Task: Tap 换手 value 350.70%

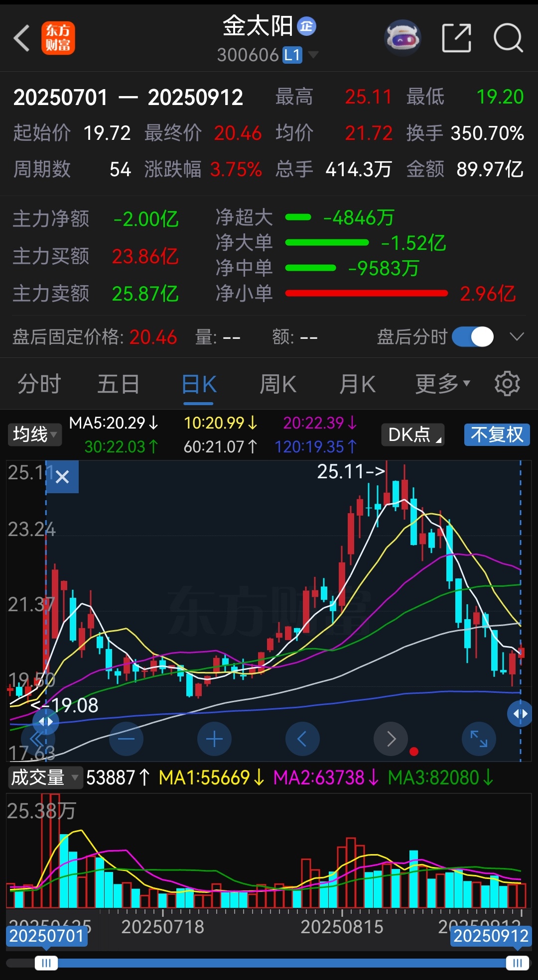Action: (487, 133)
